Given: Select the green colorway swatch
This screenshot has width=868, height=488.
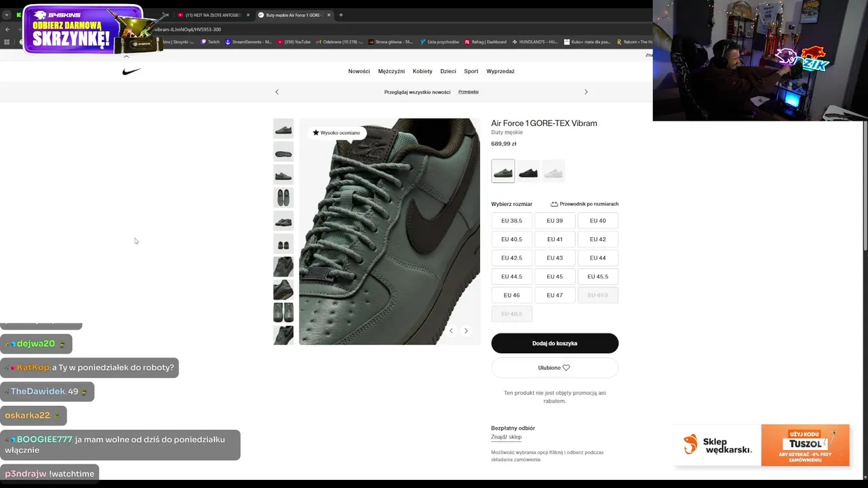Looking at the screenshot, I should pyautogui.click(x=503, y=171).
